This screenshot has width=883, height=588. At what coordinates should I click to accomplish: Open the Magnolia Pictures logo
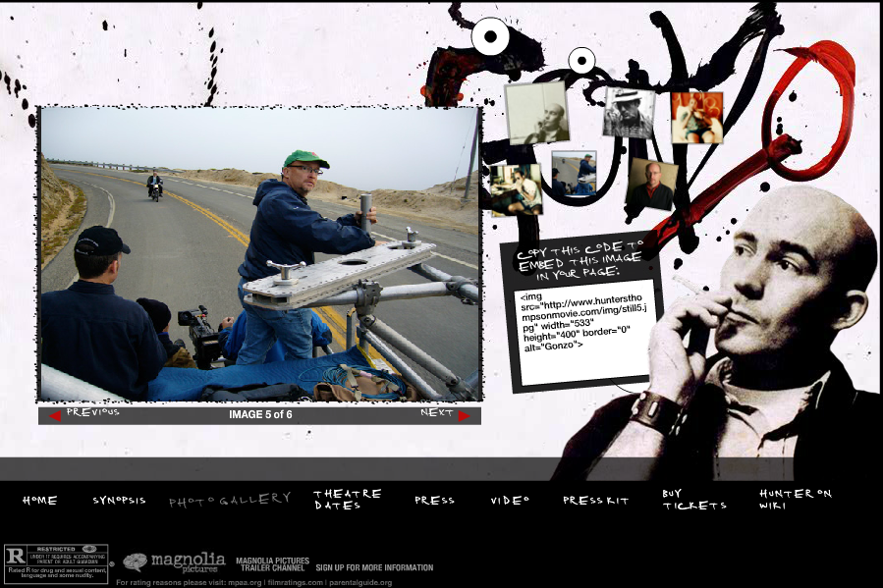174,562
